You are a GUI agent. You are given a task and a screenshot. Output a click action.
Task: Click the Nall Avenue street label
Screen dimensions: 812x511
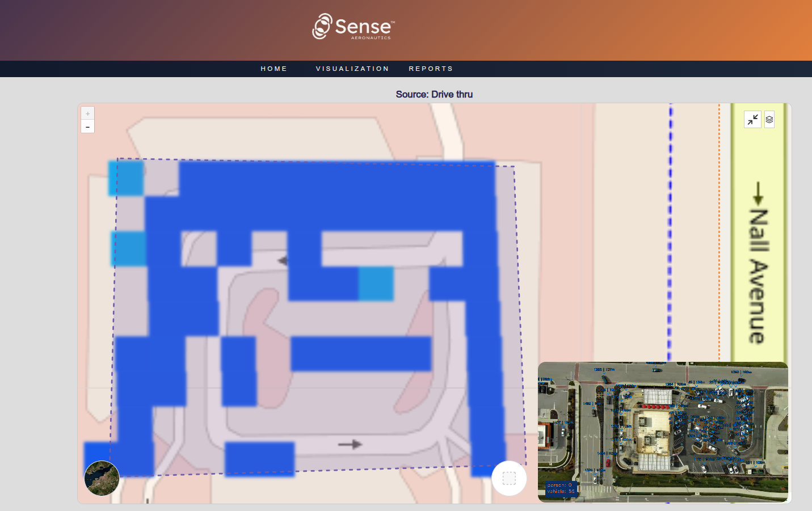point(758,276)
